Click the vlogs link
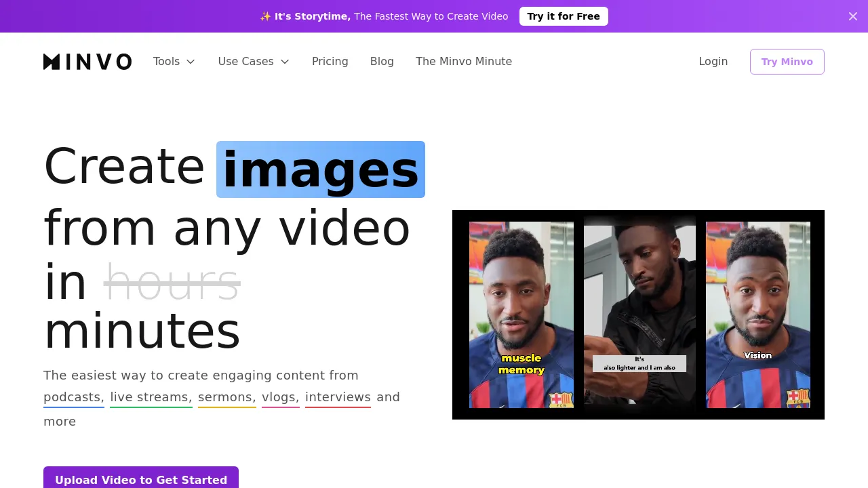The image size is (868, 488). (x=281, y=397)
